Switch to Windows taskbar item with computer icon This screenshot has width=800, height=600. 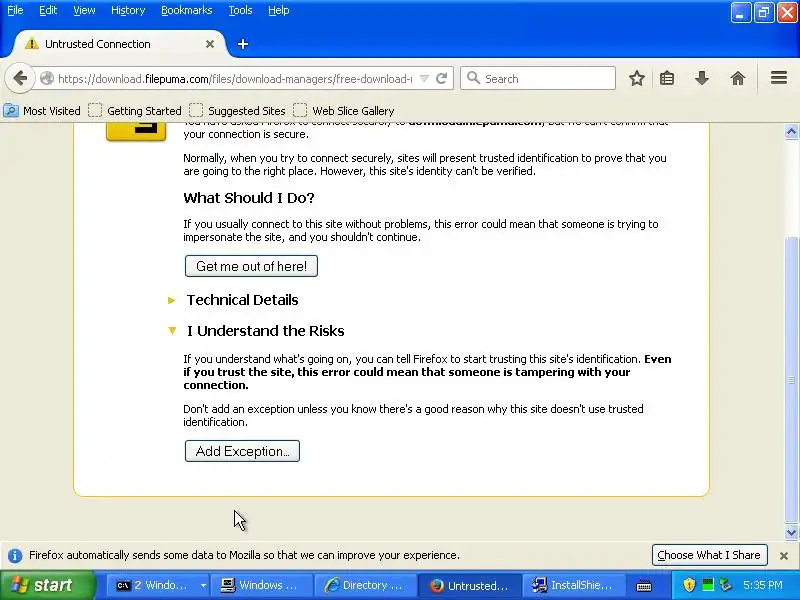coord(260,585)
